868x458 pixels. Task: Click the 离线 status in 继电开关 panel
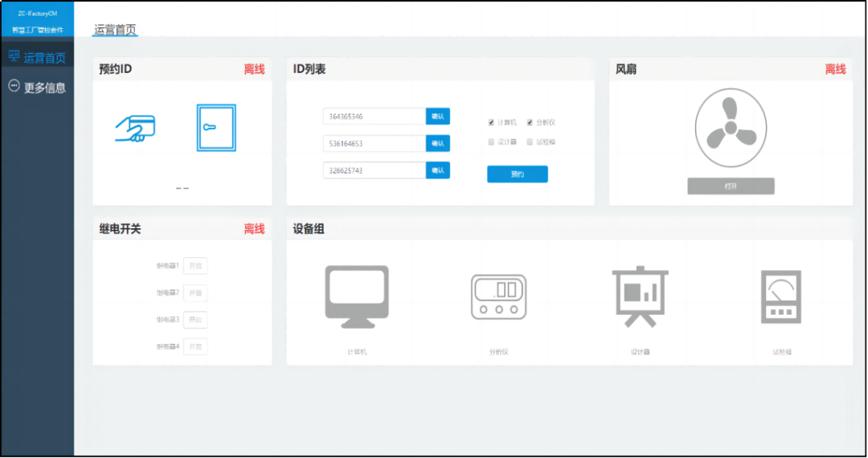click(255, 229)
